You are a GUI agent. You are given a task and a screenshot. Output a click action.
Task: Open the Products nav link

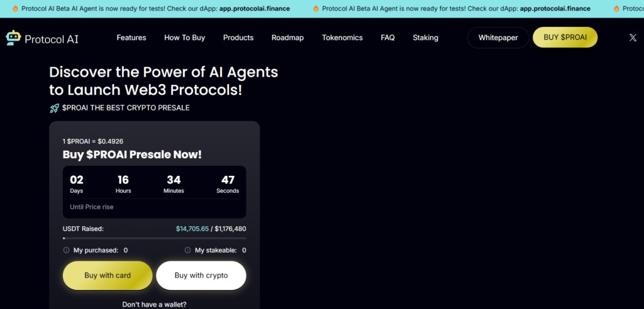pos(238,38)
